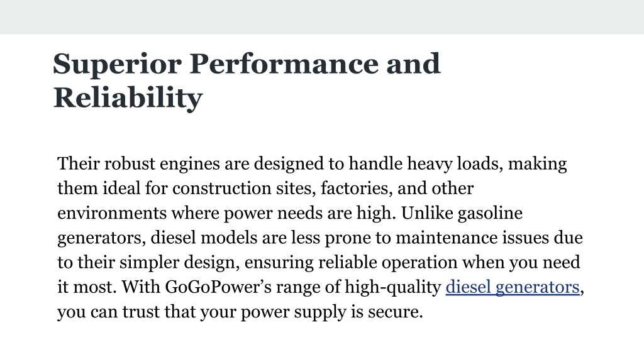644x362 pixels.
Task: Click the phrase 'Unlike gasoline' in the text
Action: (462, 214)
